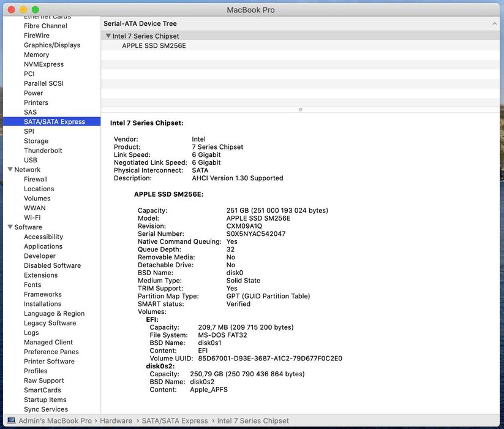Screen dimensions: 504x429
Task: Open Fonts in sidebar
Action: [32, 284]
